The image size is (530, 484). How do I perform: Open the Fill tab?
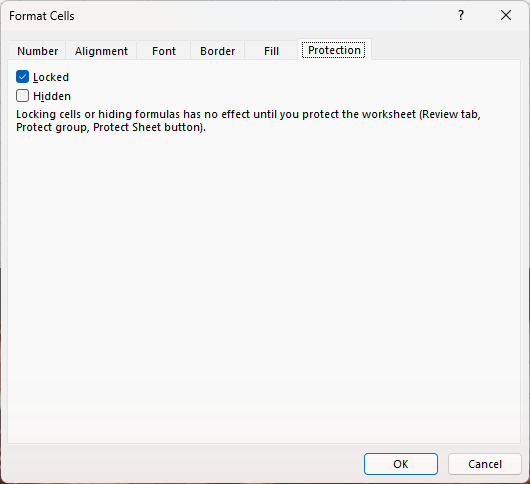pyautogui.click(x=271, y=51)
